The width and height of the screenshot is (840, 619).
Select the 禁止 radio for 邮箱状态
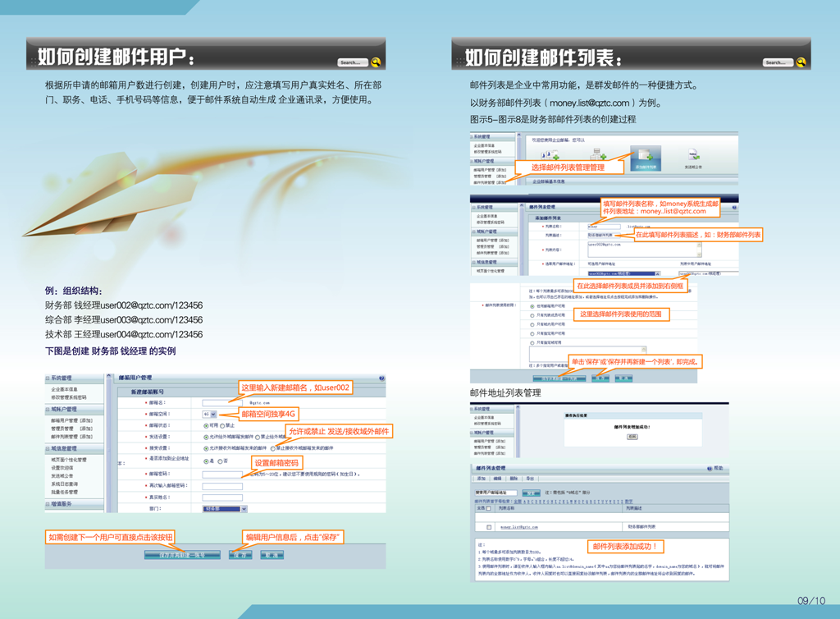pyautogui.click(x=221, y=426)
